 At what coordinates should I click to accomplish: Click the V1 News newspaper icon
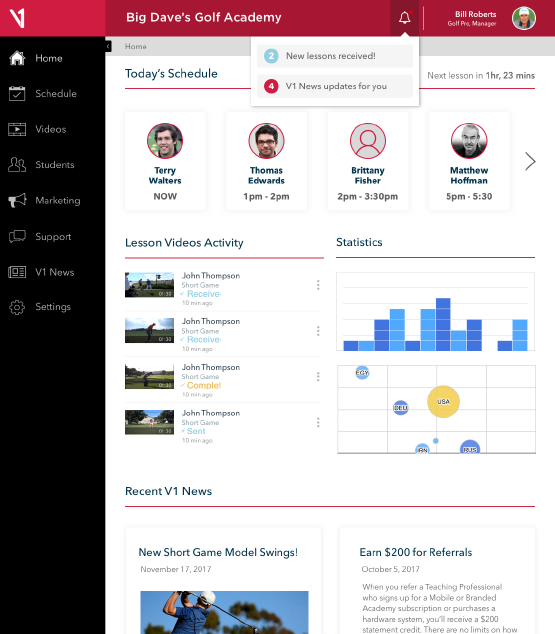tap(17, 272)
